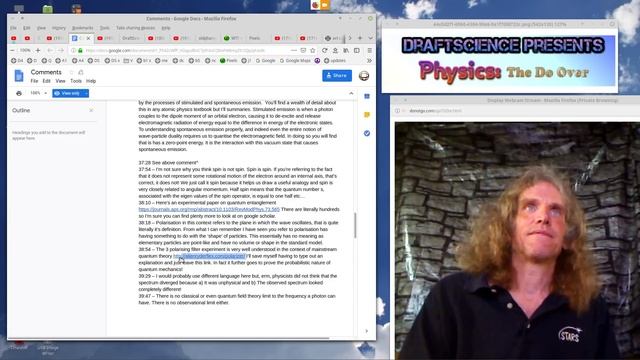
Task: Open the docs zoom 100% dropdown
Action: pyautogui.click(x=38, y=93)
